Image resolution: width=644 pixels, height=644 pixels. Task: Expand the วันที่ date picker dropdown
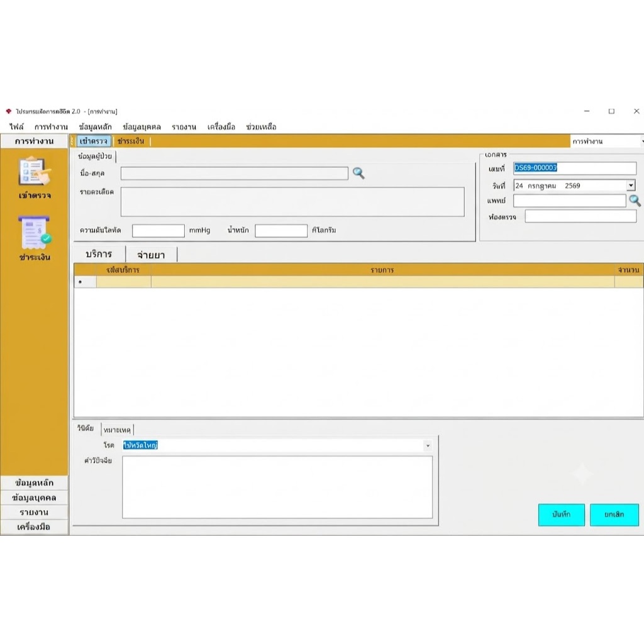pos(631,186)
